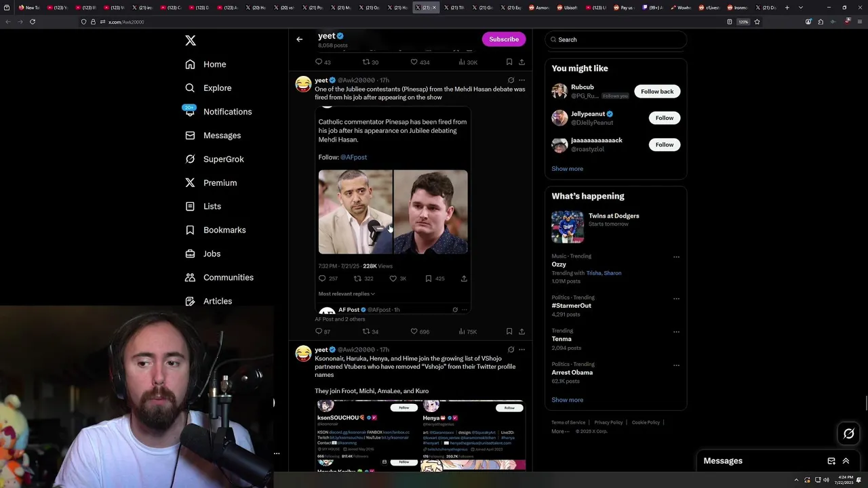Click the Arrest Obama trending topic
Viewport: 868px width, 488px height.
pos(572,372)
